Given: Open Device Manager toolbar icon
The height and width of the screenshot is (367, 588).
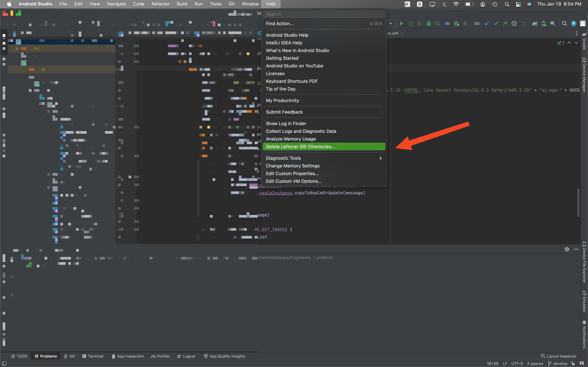Looking at the screenshot, I should [544, 24].
